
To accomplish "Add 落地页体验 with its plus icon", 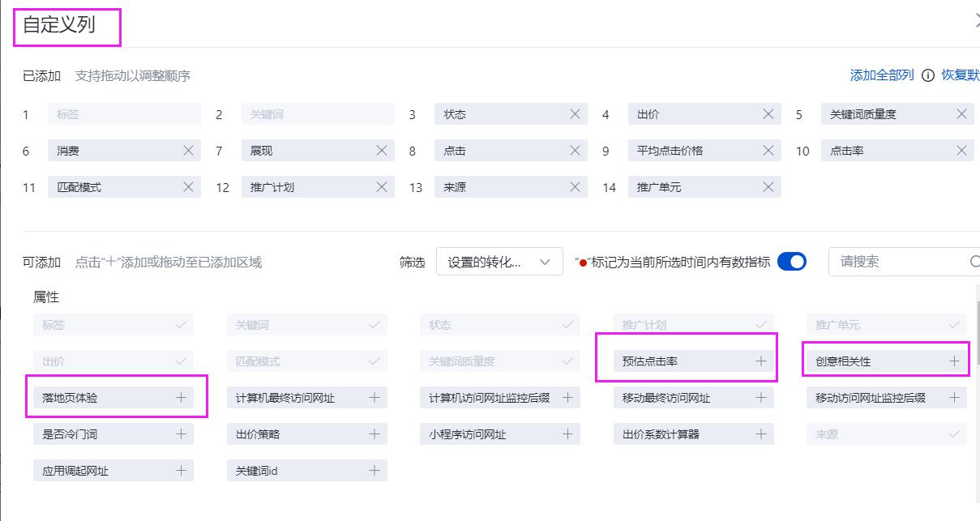I will (181, 398).
